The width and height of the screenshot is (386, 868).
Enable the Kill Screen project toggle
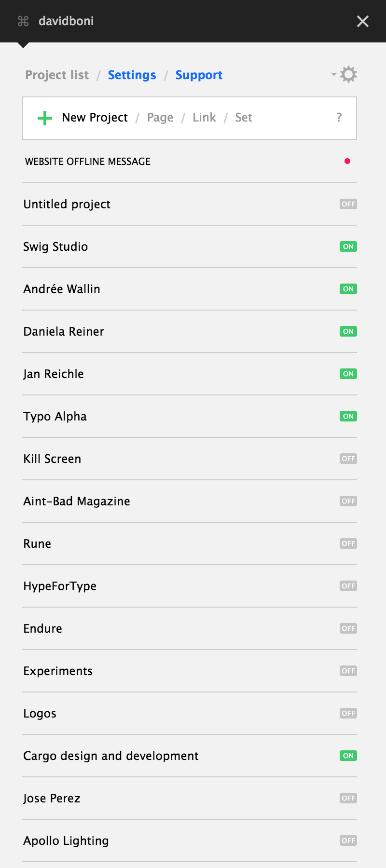(348, 459)
